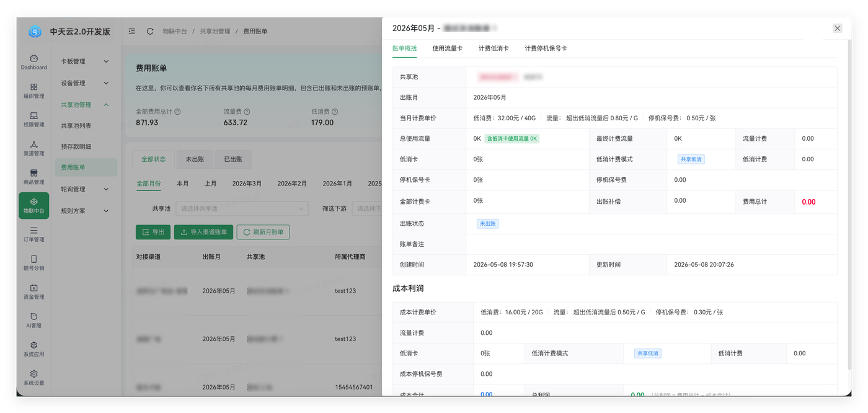Open 系统应用 sidebar icon
The height and width of the screenshot is (413, 868).
point(33,349)
